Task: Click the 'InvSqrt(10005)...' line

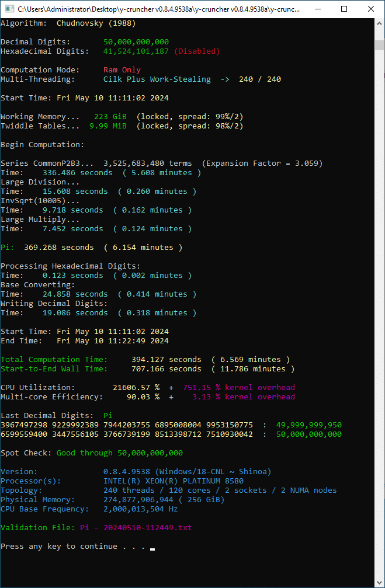Action: tap(40, 201)
